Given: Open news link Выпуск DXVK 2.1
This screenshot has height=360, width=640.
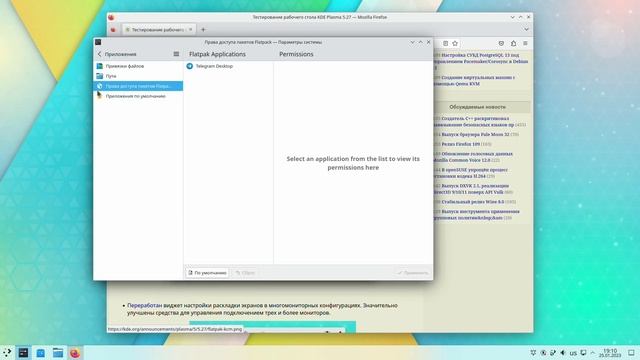Looking at the screenshot, I should [x=471, y=189].
